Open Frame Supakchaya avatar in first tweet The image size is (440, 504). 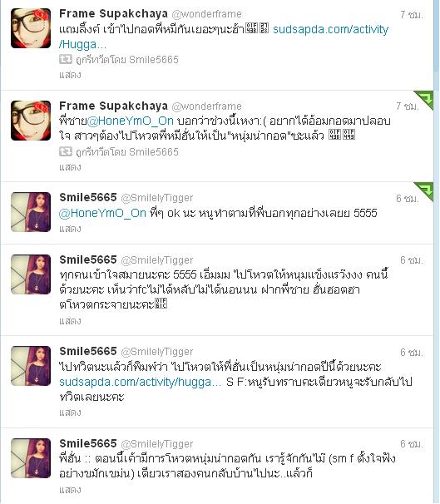pyautogui.click(x=31, y=28)
